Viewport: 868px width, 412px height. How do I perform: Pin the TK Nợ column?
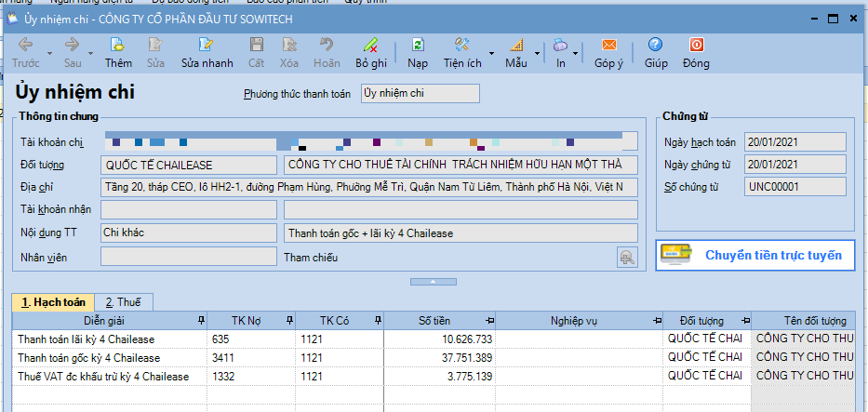click(289, 320)
